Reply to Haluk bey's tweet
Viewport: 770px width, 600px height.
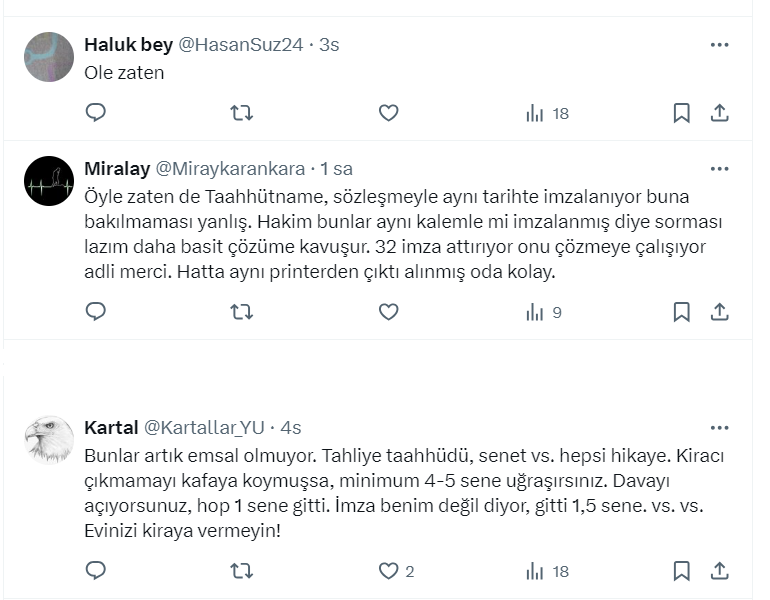coord(96,113)
